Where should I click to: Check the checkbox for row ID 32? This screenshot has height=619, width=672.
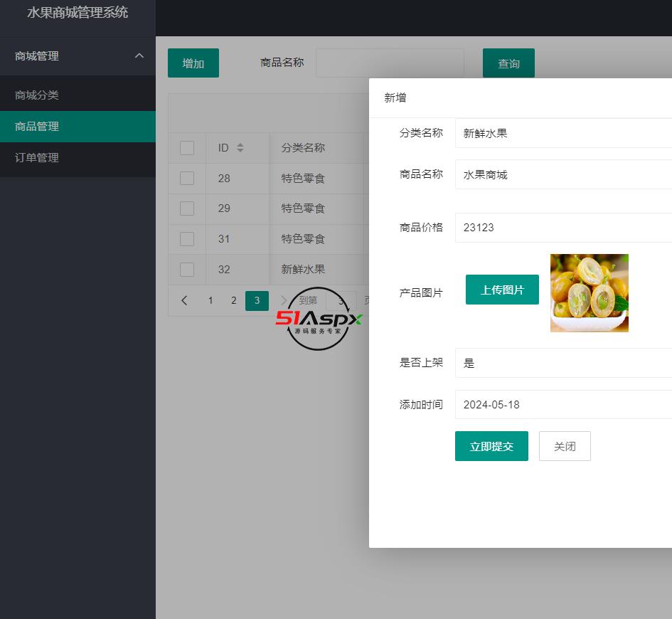[187, 270]
